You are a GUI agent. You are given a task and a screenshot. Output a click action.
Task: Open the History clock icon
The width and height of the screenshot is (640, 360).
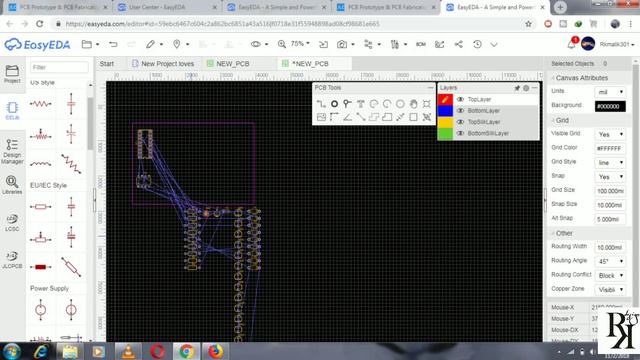[x=477, y=44]
